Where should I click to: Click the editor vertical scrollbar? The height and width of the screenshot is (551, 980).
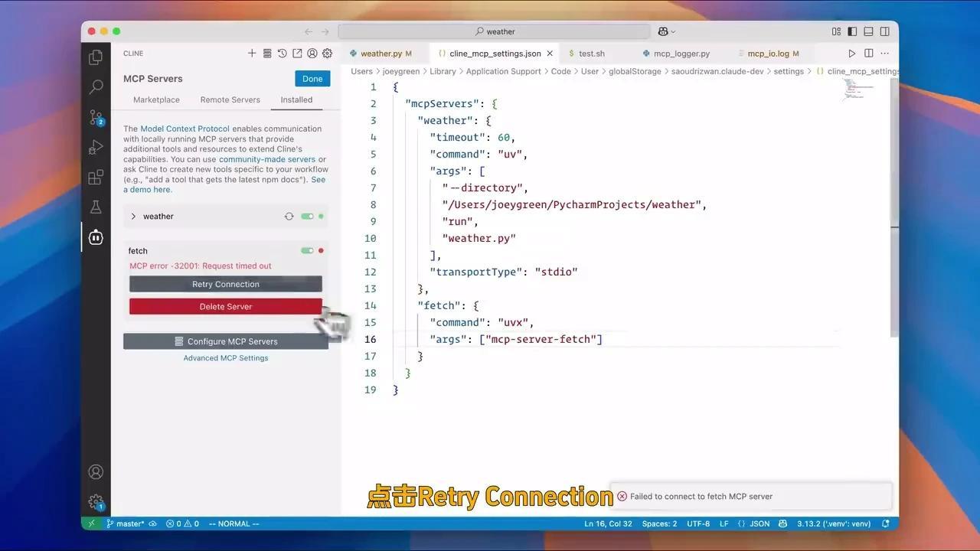pyautogui.click(x=894, y=207)
